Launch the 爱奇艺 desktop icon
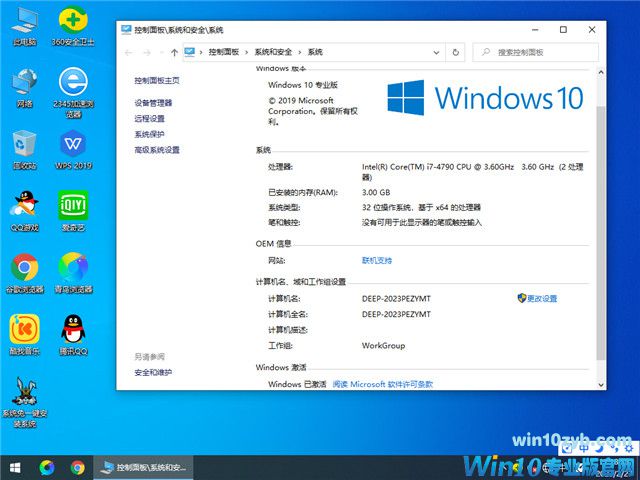 click(x=73, y=205)
